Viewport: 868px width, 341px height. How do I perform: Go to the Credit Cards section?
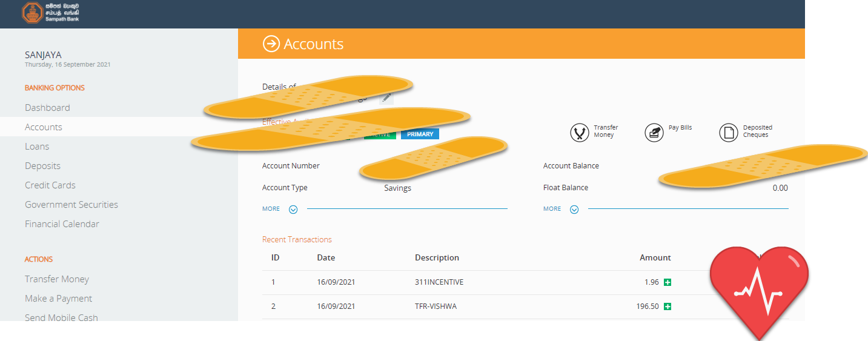(50, 185)
